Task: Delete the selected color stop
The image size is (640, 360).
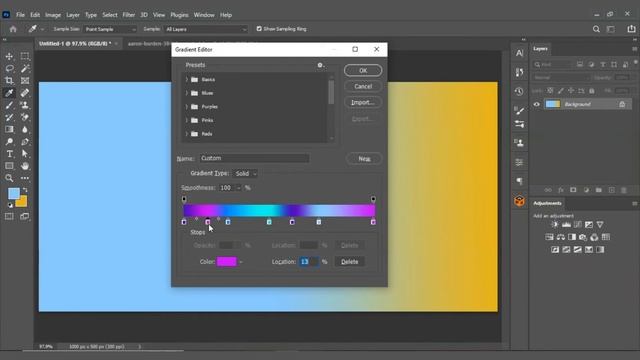Action: [349, 262]
